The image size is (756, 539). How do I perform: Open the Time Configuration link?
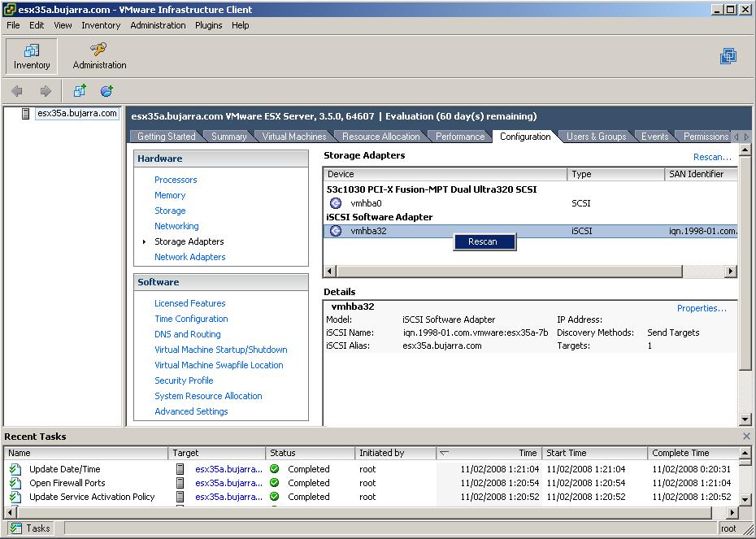pos(191,319)
